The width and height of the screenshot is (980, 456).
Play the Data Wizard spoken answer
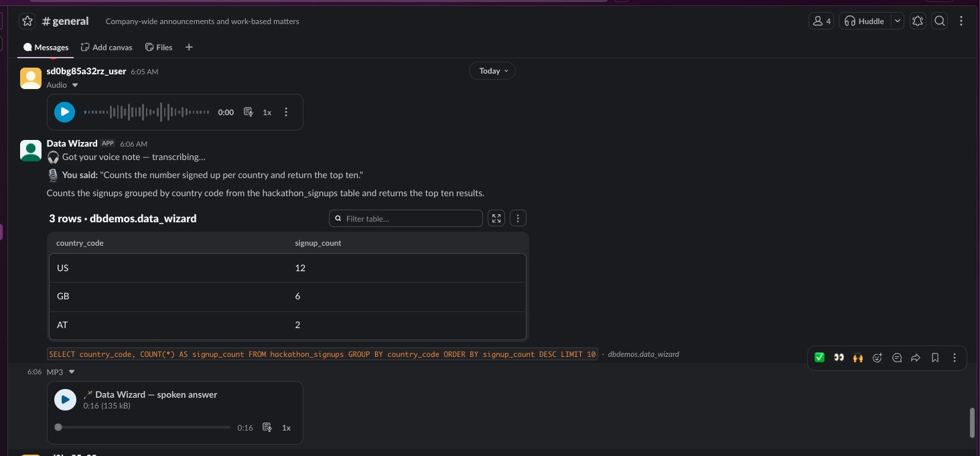pyautogui.click(x=65, y=400)
